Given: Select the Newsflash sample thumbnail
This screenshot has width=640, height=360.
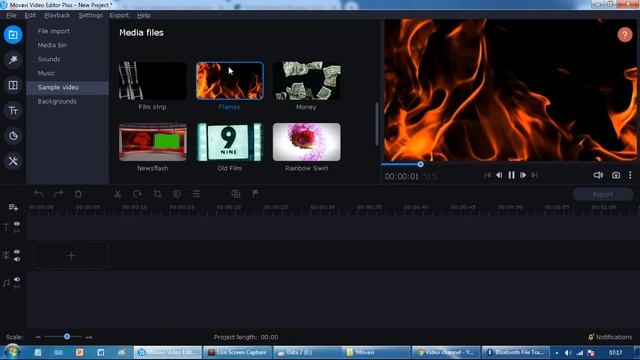Looking at the screenshot, I should [153, 142].
